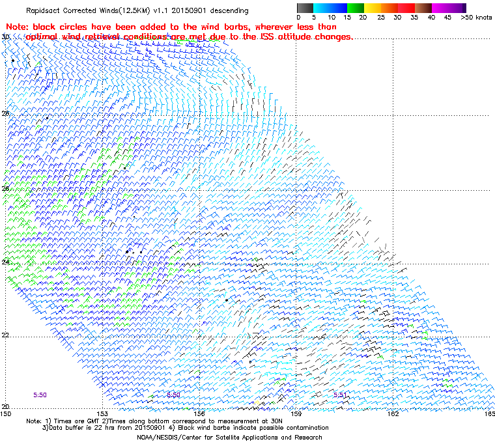Click the legend value '5'
495x448 pixels.
pos(314,18)
